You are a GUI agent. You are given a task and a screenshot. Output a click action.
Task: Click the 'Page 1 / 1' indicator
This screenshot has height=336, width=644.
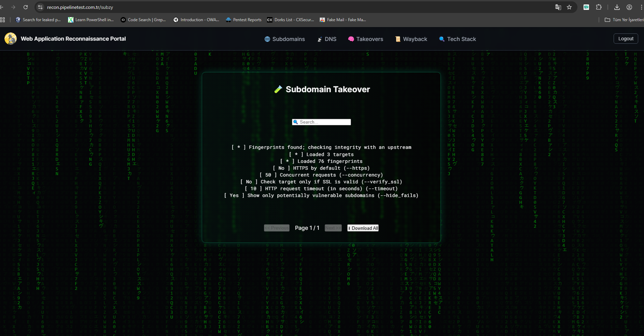click(x=307, y=228)
